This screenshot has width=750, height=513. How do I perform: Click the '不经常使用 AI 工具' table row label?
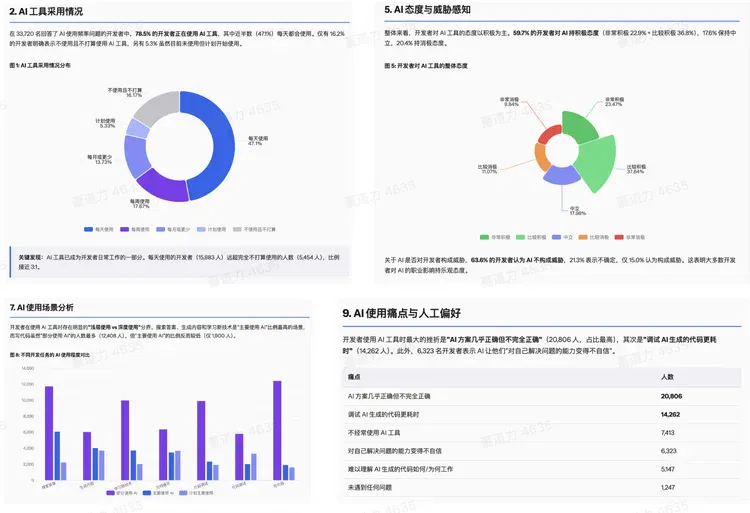coord(374,432)
